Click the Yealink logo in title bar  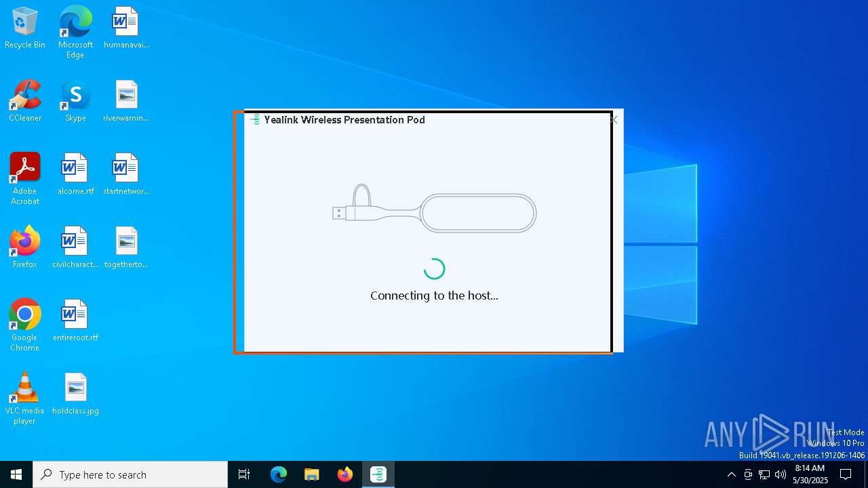pyautogui.click(x=256, y=120)
